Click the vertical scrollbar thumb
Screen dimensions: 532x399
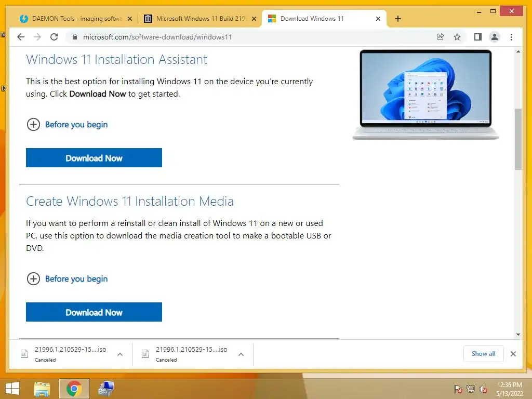518,139
